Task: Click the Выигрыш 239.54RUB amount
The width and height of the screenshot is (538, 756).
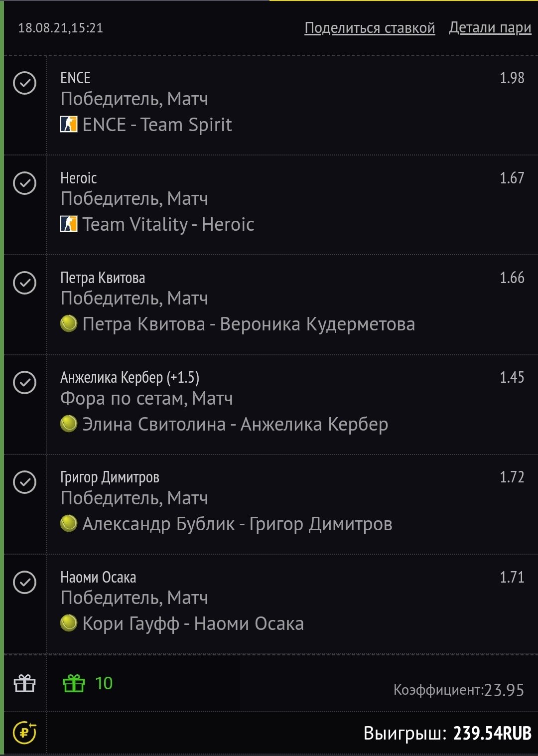Action: 492,733
